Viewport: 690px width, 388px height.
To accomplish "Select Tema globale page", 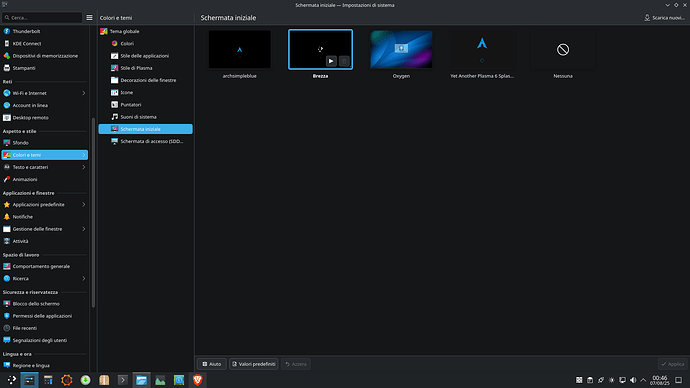I will [146, 31].
